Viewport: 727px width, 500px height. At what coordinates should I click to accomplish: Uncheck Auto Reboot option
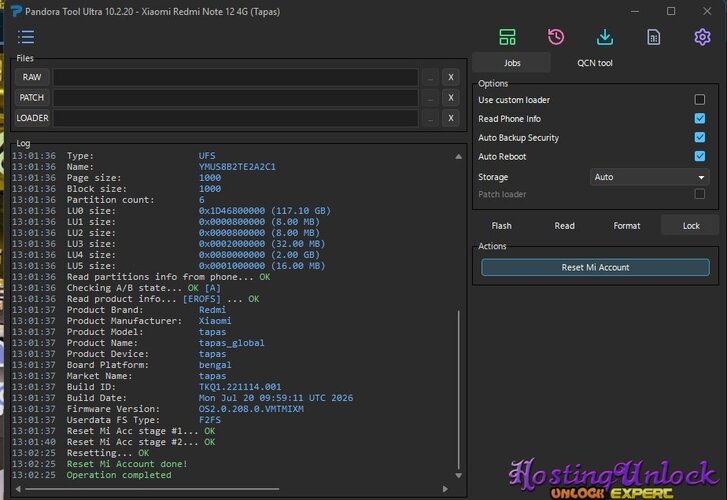(700, 156)
